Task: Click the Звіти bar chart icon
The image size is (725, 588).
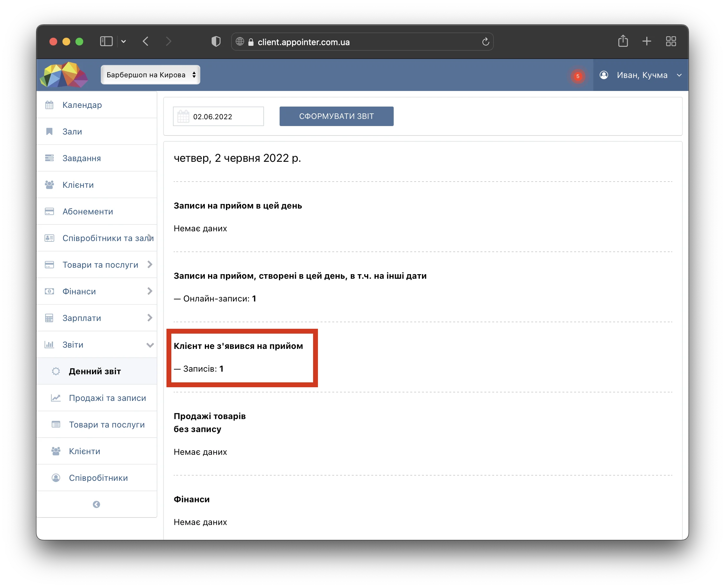Action: click(49, 345)
